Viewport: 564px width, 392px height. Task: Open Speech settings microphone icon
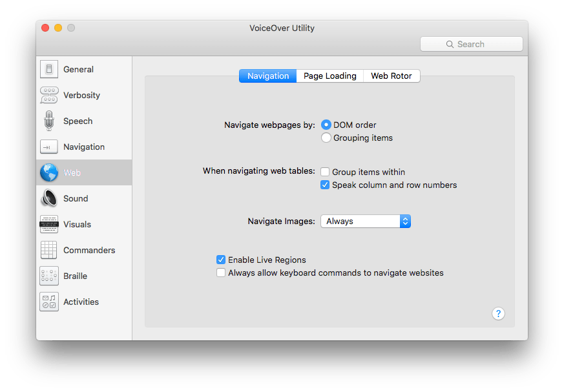click(49, 121)
